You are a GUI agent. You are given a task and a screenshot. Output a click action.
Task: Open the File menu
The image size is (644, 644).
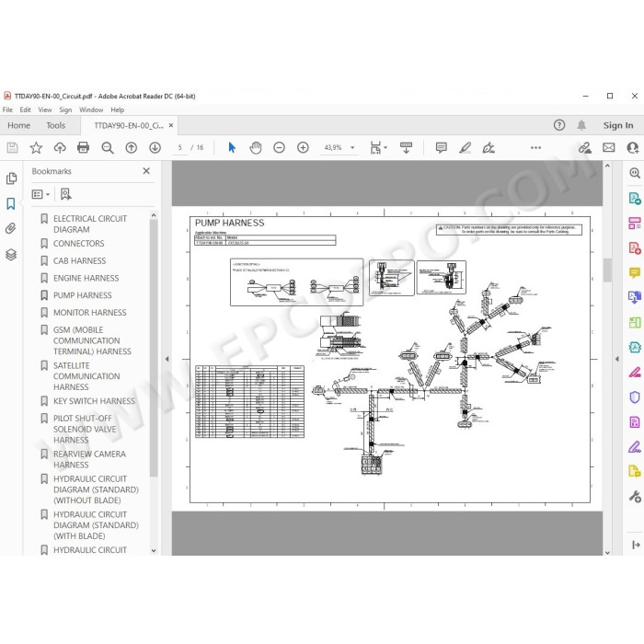[7, 109]
